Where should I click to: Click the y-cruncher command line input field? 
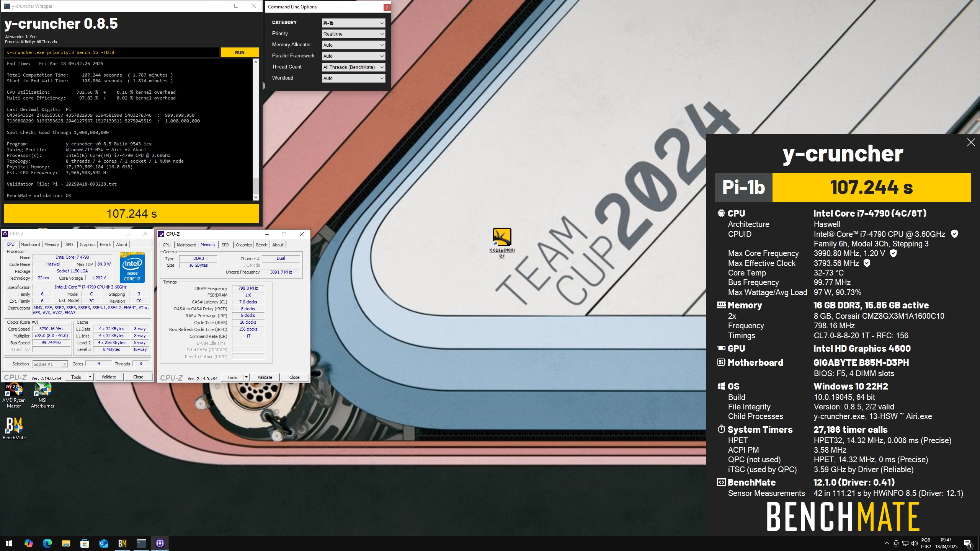pos(112,52)
